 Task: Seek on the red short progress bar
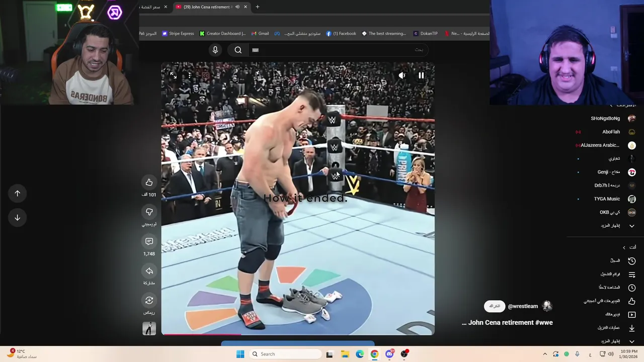(297, 334)
